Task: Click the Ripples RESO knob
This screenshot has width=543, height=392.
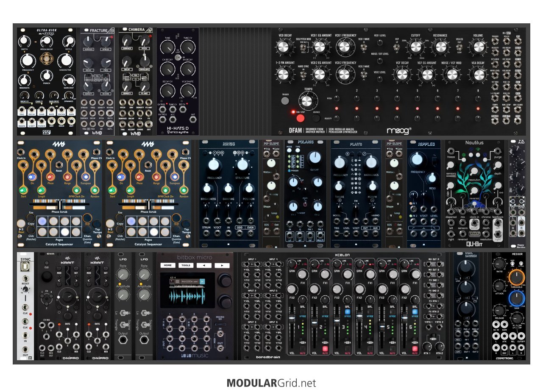Action: click(x=432, y=178)
